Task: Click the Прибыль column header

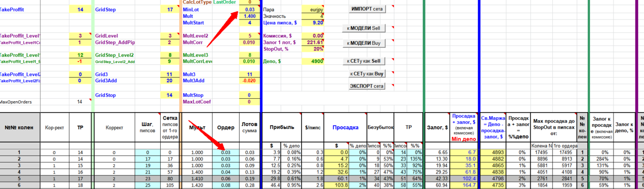Action: (282, 128)
